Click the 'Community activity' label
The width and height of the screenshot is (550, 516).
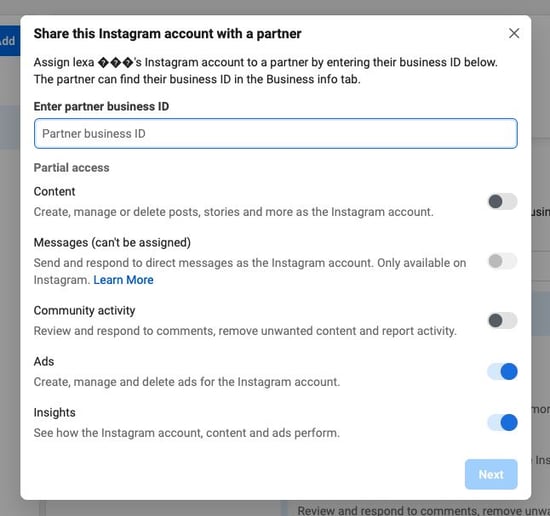[85, 310]
